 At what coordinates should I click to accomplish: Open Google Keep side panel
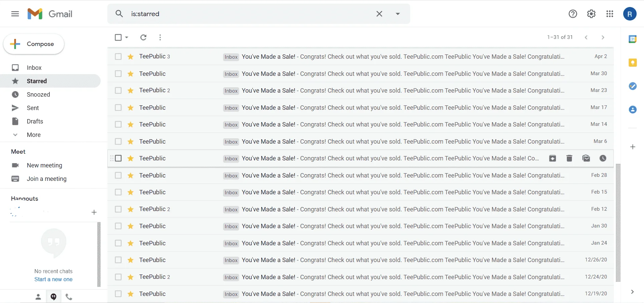633,63
